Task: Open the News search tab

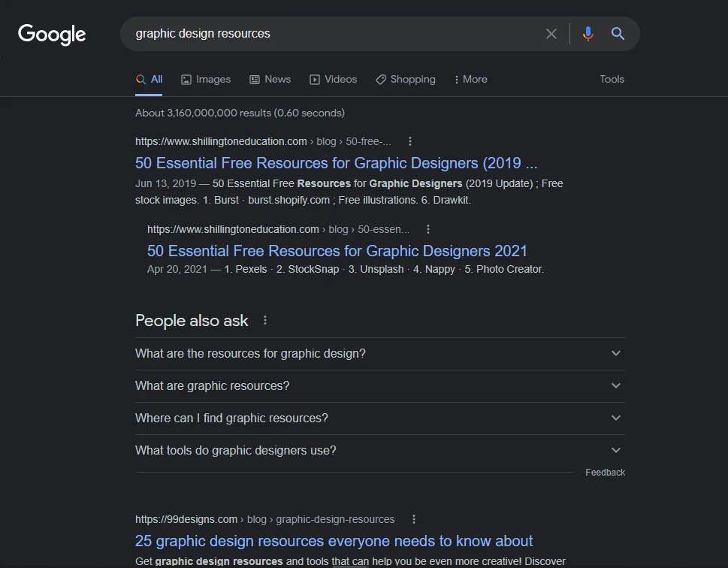Action: click(x=270, y=79)
